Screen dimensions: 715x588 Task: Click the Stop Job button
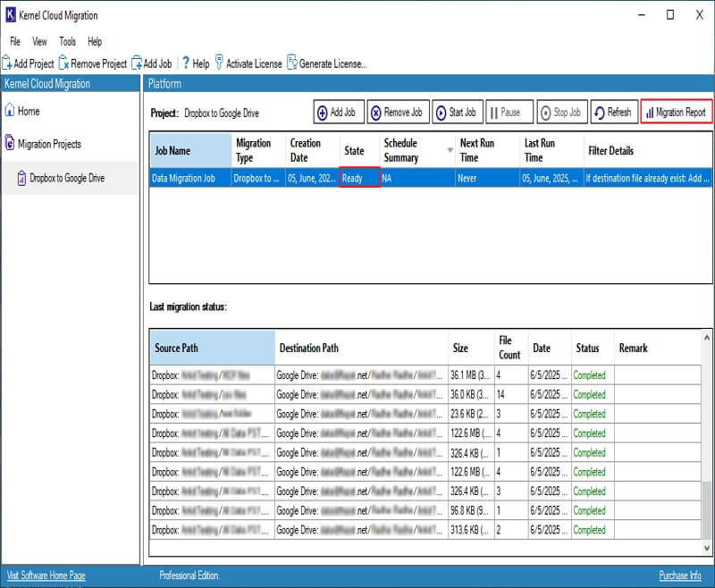(x=562, y=112)
